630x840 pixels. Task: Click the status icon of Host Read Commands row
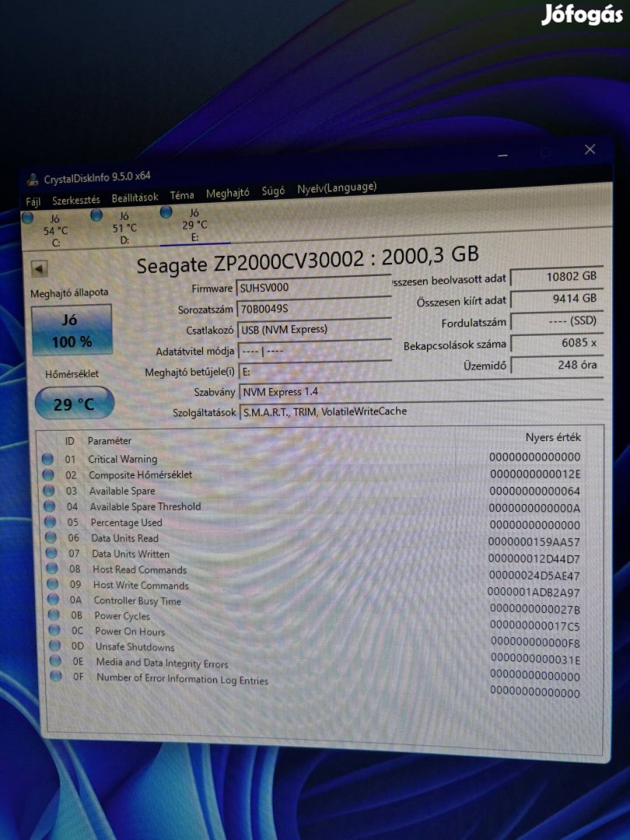coord(52,568)
